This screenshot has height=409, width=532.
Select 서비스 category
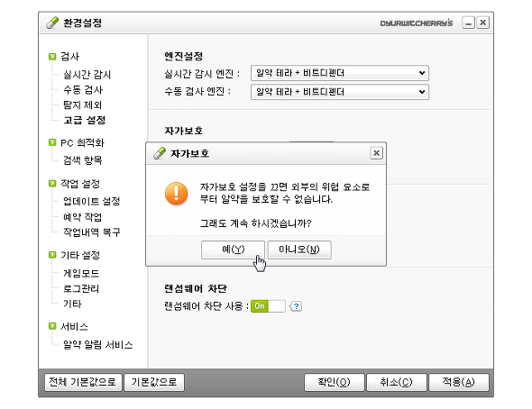click(74, 326)
